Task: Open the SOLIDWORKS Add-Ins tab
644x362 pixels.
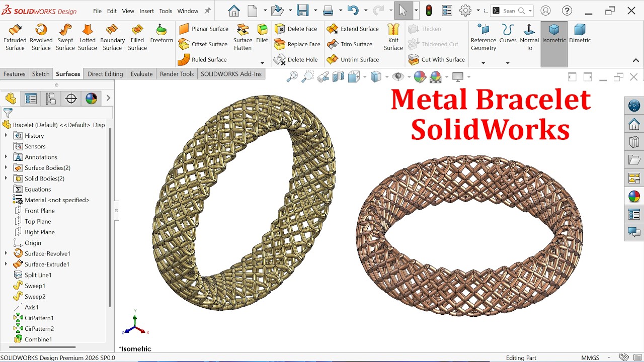Action: pyautogui.click(x=231, y=74)
